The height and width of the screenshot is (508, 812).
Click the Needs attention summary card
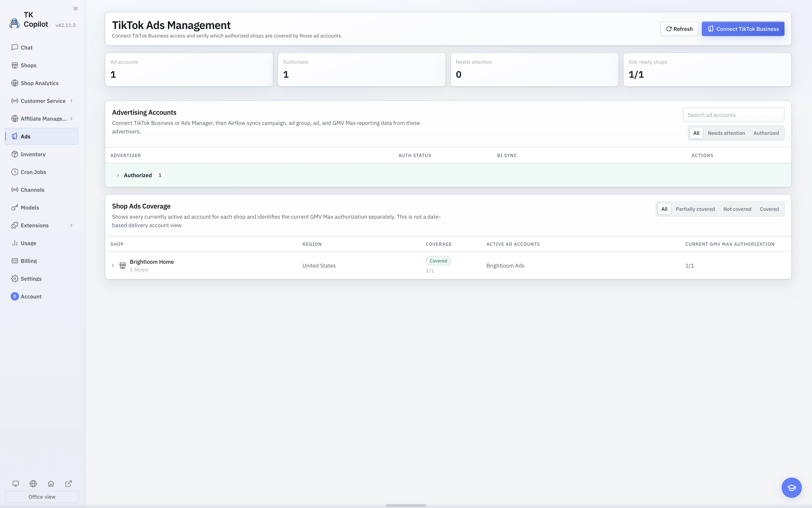(535, 70)
